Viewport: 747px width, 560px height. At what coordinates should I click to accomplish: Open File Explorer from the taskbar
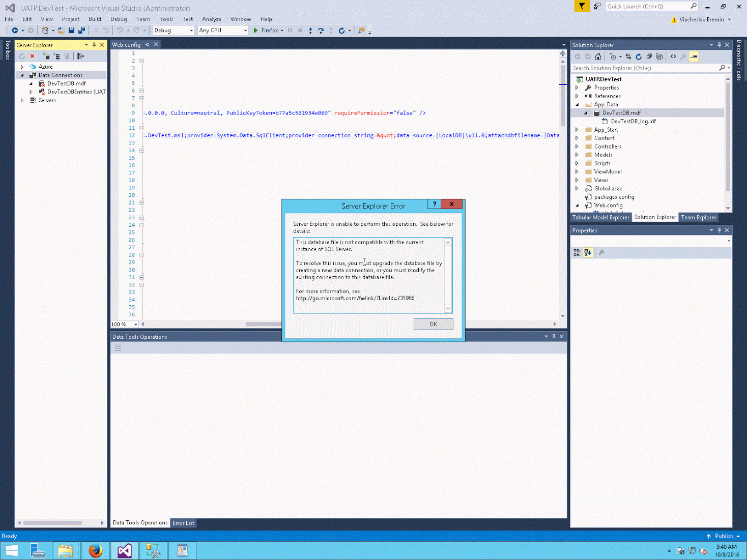click(65, 551)
